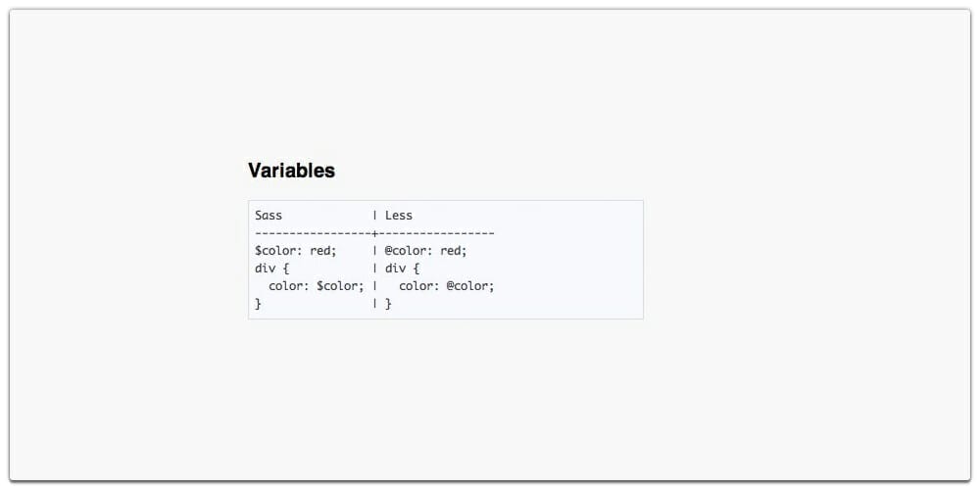
Task: Click the Less div { line
Action: tap(402, 269)
